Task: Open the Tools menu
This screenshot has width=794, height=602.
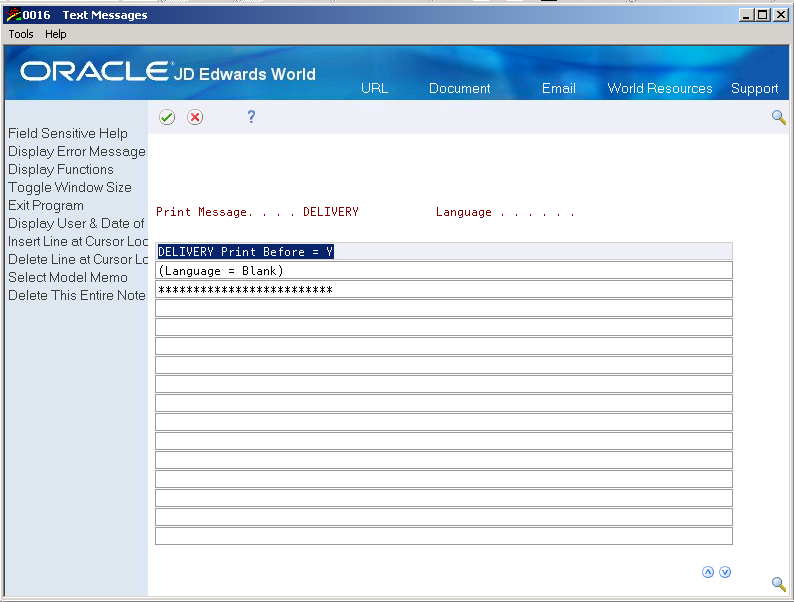Action: tap(21, 34)
